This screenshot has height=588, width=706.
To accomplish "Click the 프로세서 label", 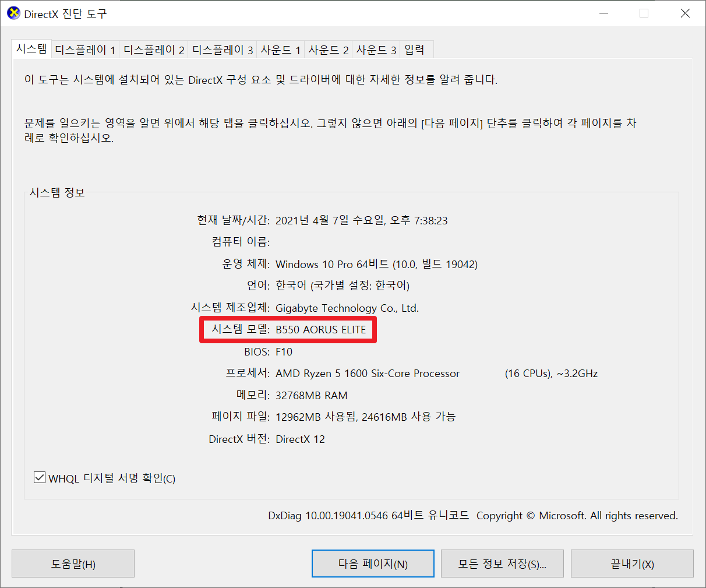I will [x=248, y=373].
